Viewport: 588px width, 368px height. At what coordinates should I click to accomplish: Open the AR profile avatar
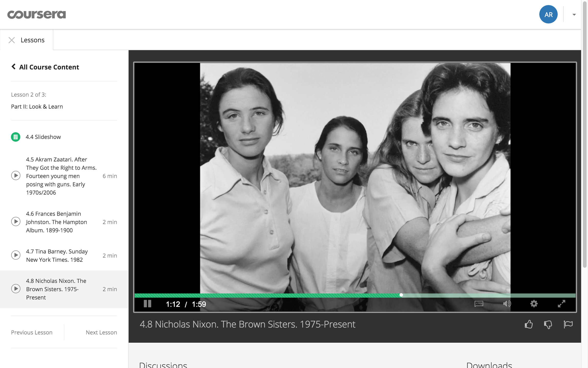(548, 15)
